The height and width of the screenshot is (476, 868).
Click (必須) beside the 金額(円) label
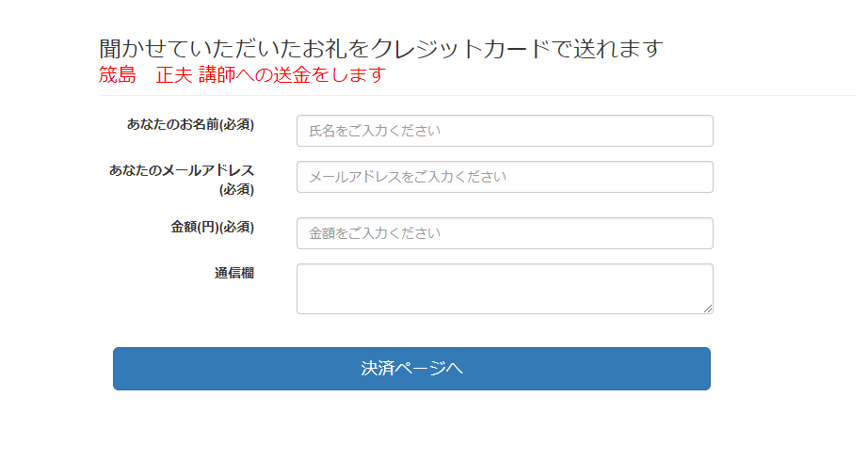pos(236,227)
